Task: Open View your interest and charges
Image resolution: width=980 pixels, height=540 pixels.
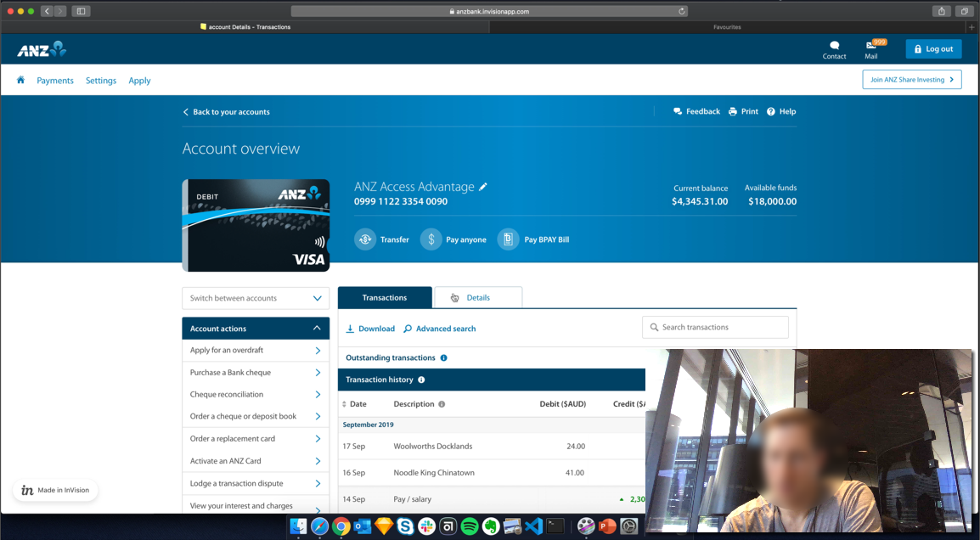Action: coord(256,505)
